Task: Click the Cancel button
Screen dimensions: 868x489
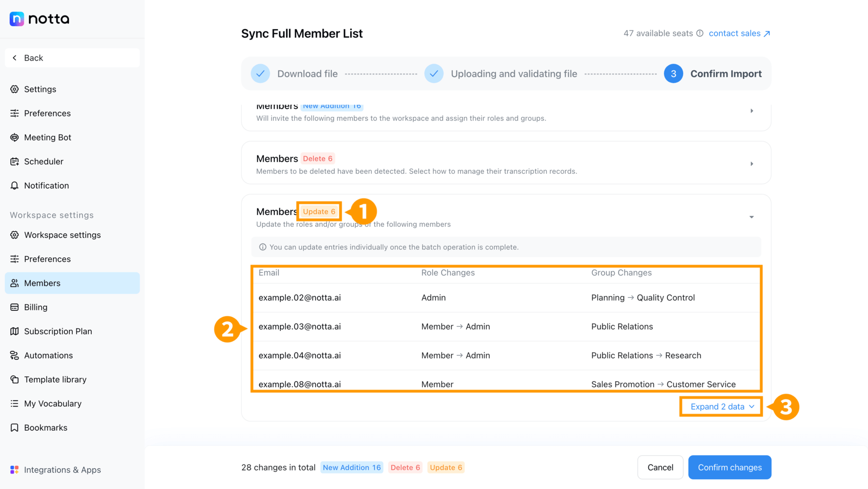Action: click(x=660, y=467)
